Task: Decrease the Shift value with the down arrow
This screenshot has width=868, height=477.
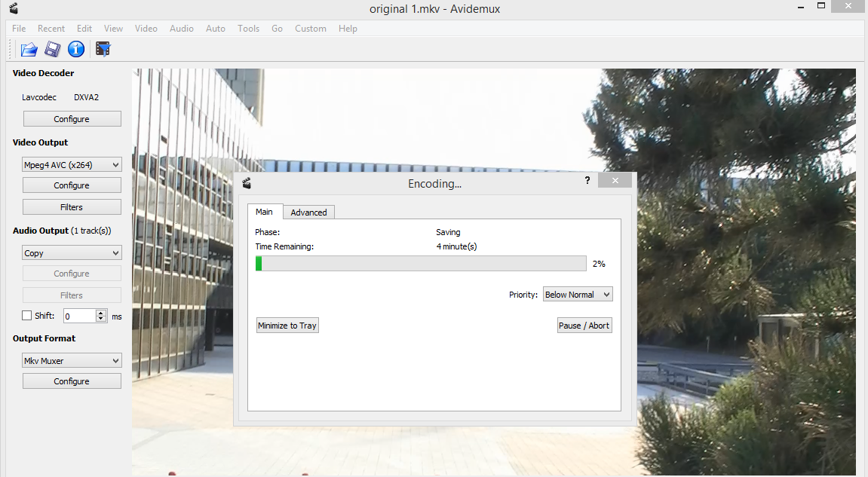Action: point(101,320)
